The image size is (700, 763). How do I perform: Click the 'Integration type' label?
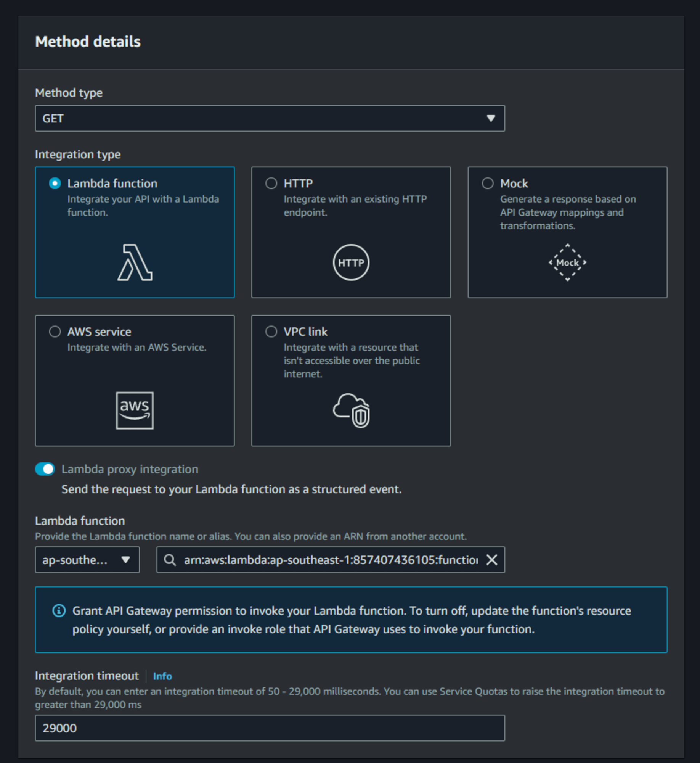pos(78,155)
